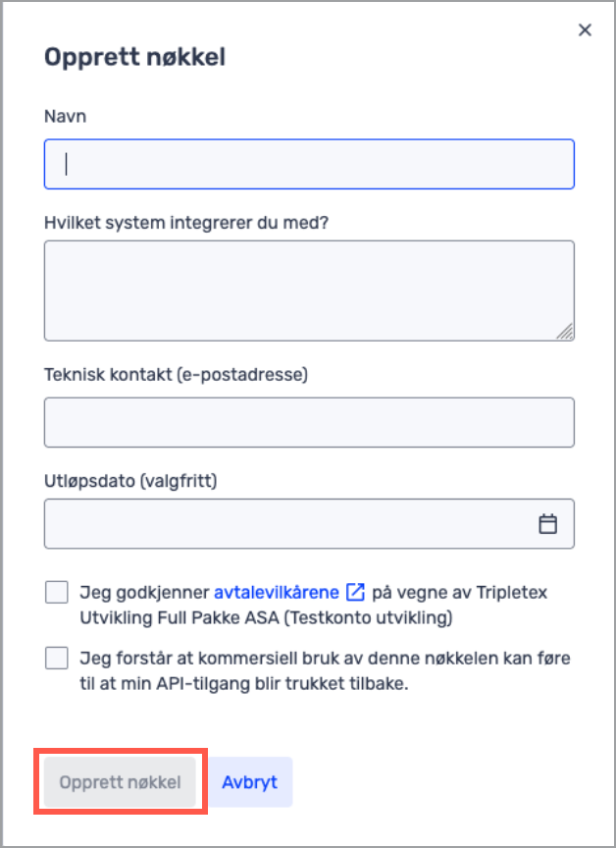The image size is (616, 848).
Task: Click the grey Opprett nøkkel submit button
Action: pyautogui.click(x=120, y=782)
